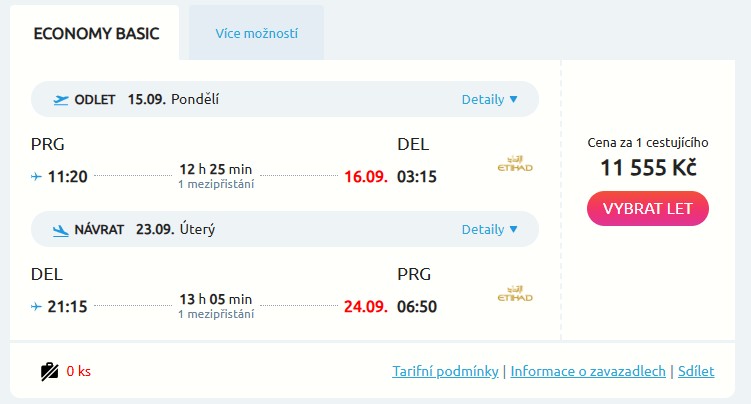
Task: Select the ECONOMY BASIC tab
Action: coord(94,33)
